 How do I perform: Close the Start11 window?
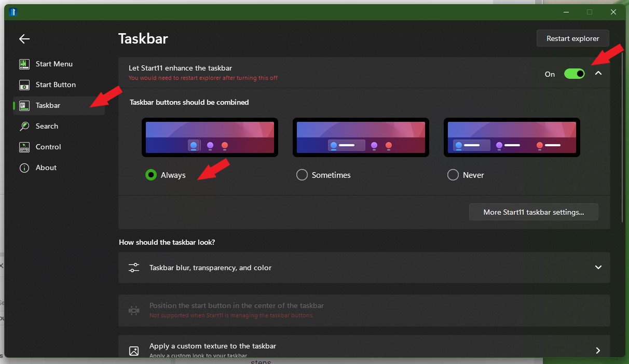pos(614,12)
